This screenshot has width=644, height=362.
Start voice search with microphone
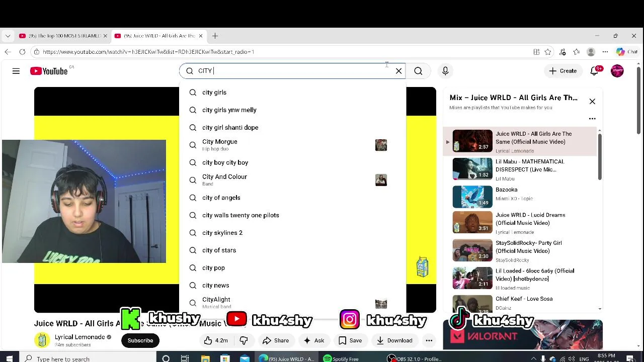click(x=445, y=71)
